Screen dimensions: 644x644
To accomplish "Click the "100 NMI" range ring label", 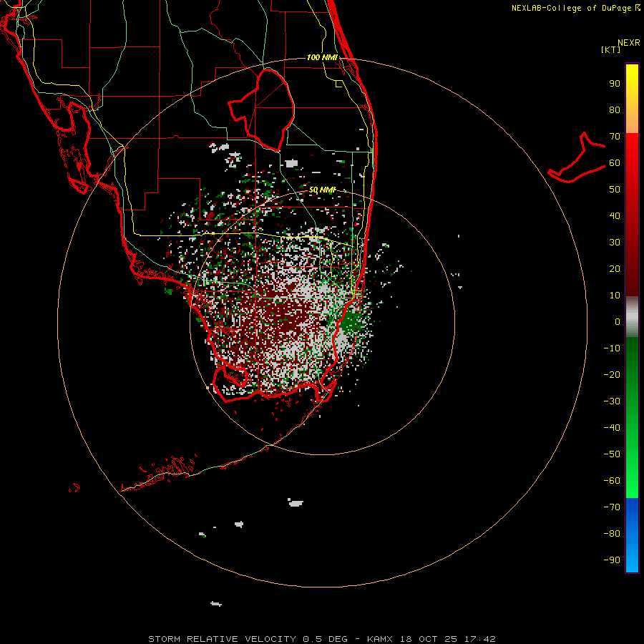I will click(x=322, y=57).
